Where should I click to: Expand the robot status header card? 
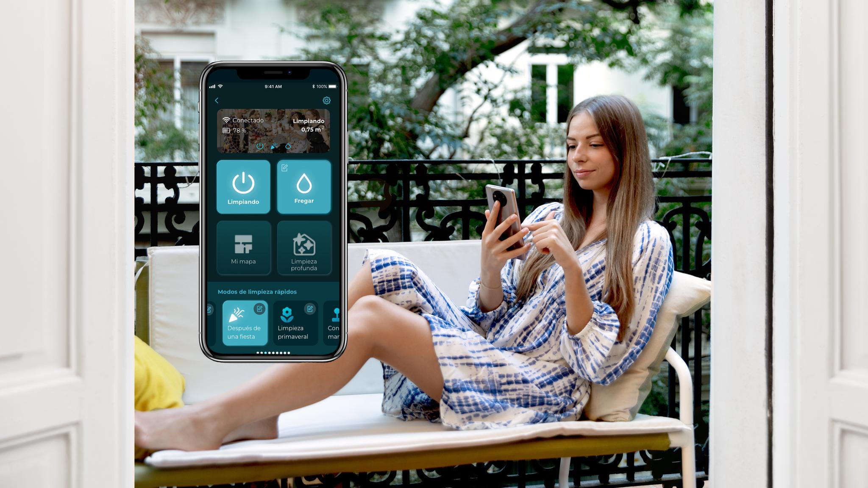[x=274, y=130]
